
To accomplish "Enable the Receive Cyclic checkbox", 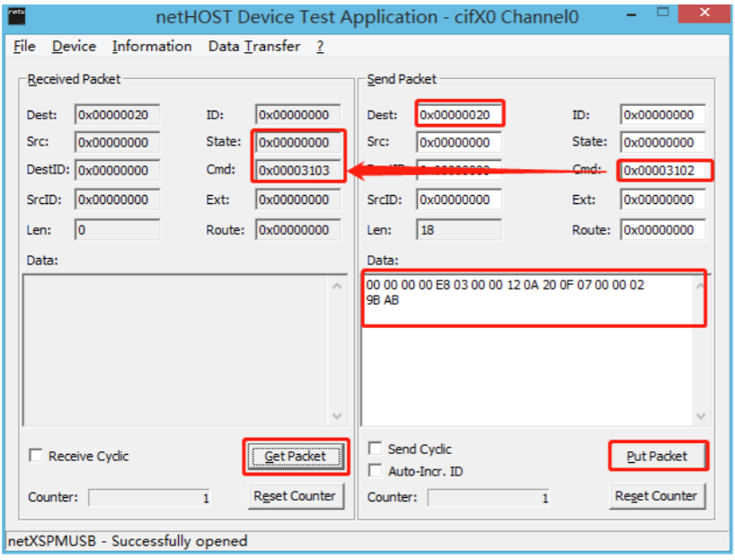I will [36, 456].
